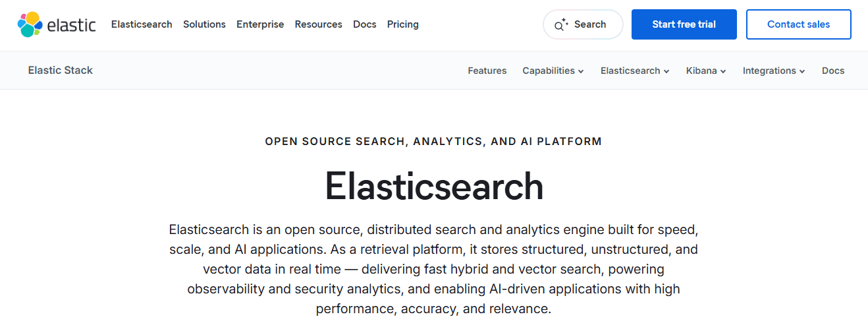The height and width of the screenshot is (329, 868).
Task: Open the Solutions menu
Action: [204, 24]
